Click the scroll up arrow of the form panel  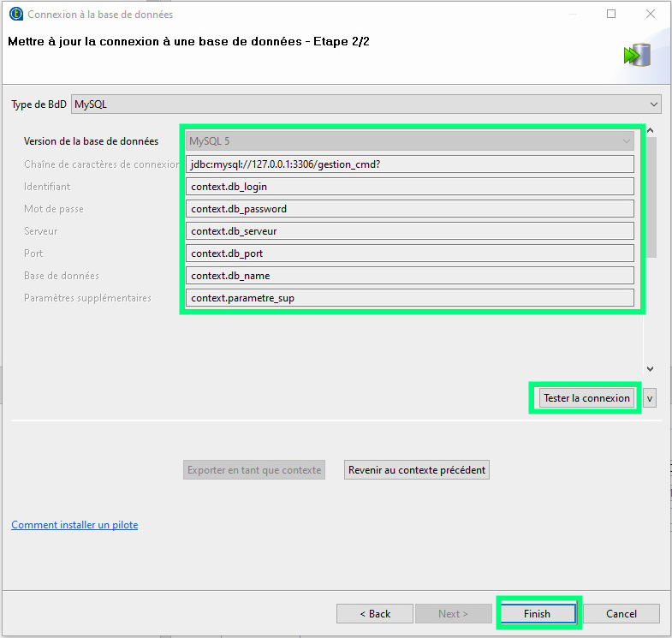click(x=650, y=130)
